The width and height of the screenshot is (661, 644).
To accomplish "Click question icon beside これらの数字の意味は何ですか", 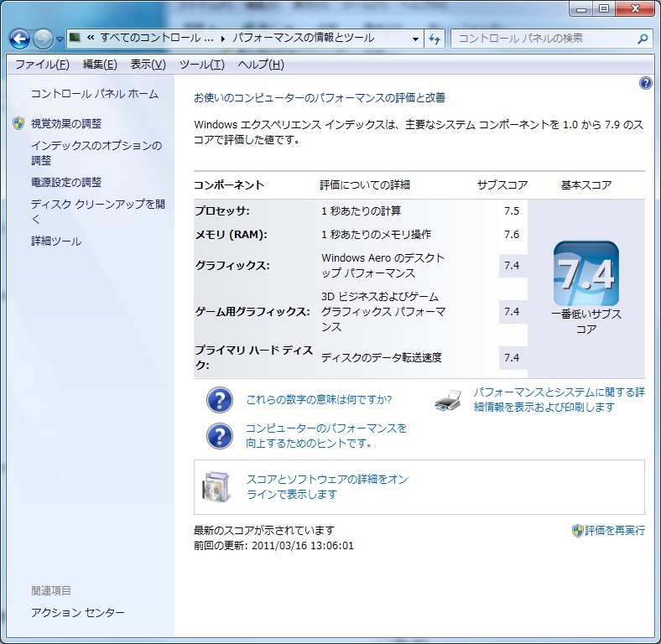I will pyautogui.click(x=220, y=399).
